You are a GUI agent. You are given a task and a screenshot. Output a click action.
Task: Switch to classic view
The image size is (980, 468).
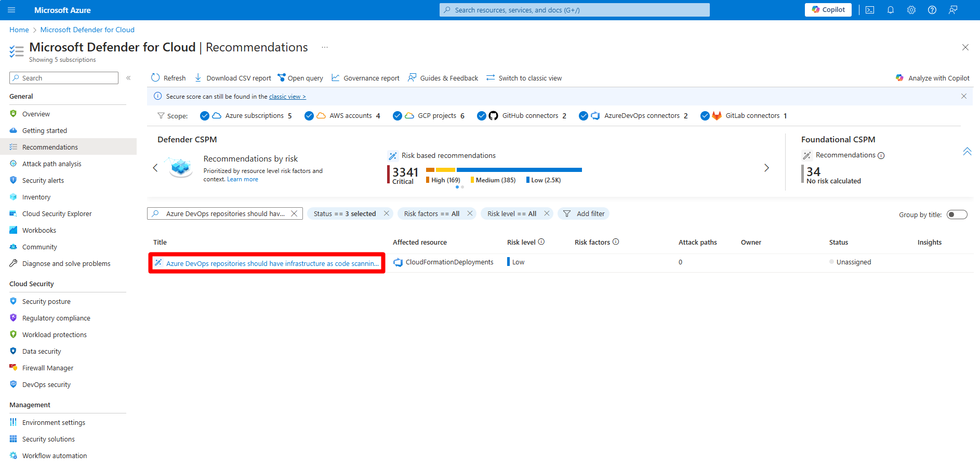[524, 78]
